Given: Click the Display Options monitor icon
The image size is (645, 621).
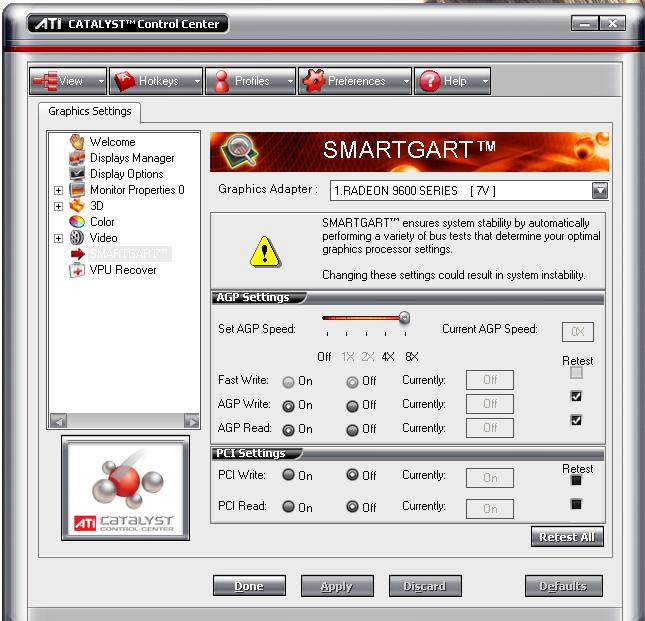Looking at the screenshot, I should click(77, 174).
